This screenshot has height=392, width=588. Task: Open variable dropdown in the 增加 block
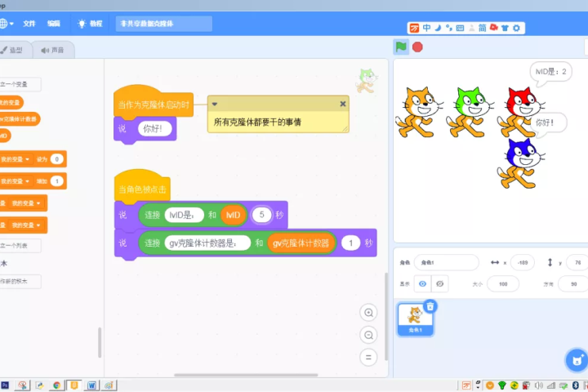(x=27, y=180)
